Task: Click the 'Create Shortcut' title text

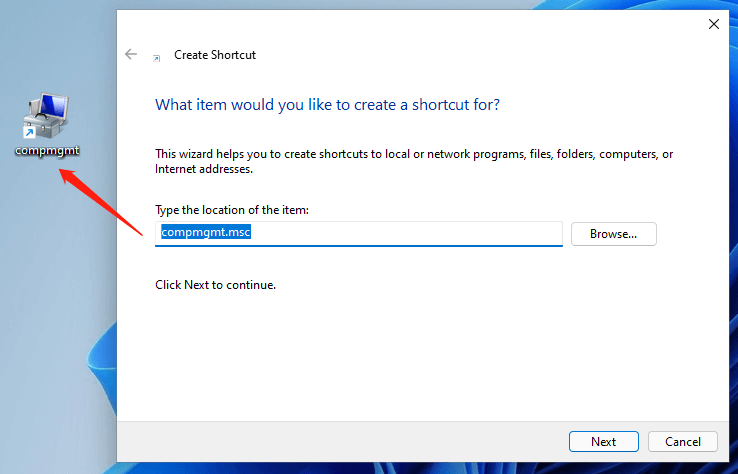Action: (x=215, y=55)
